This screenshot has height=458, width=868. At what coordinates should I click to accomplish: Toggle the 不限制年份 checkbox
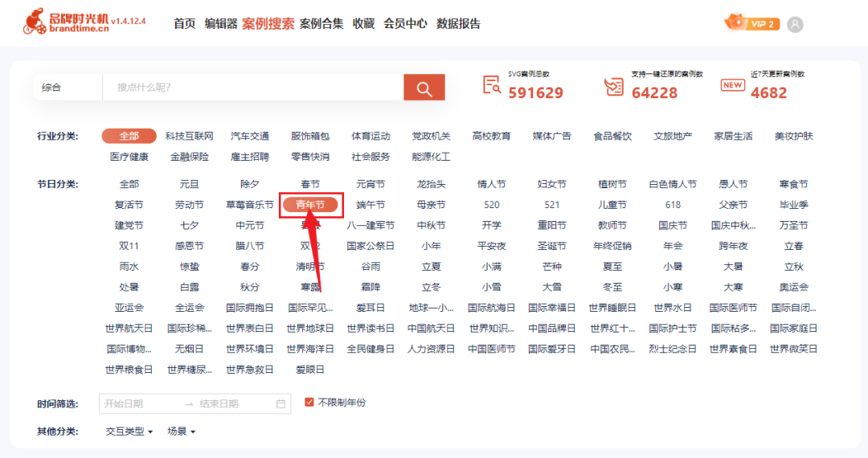tap(309, 402)
